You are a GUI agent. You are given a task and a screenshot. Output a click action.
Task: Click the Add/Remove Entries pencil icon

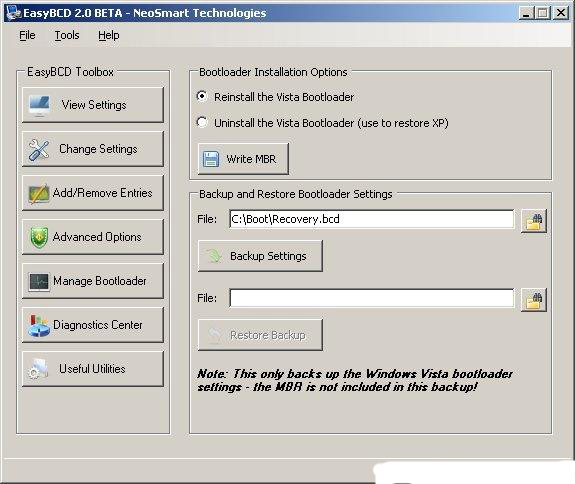point(39,193)
